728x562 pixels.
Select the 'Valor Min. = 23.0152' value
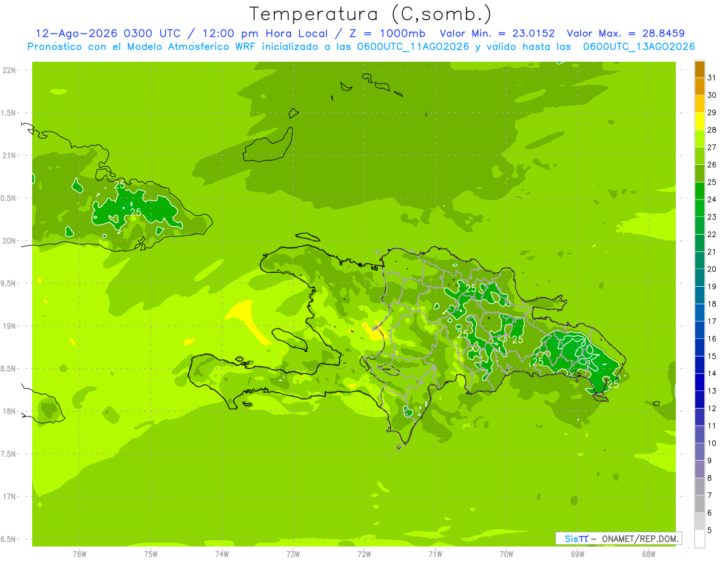[497, 33]
